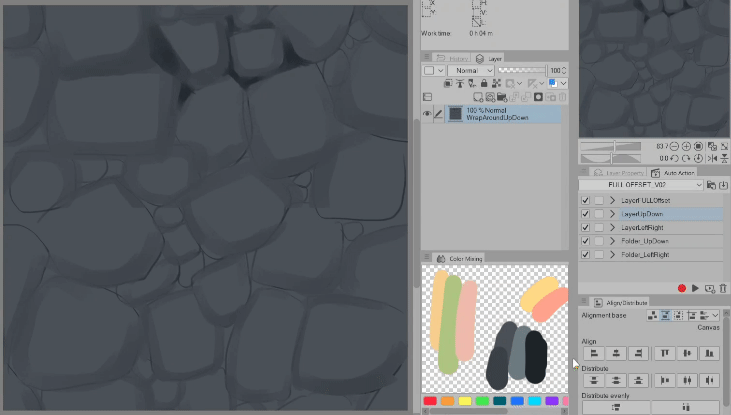The height and width of the screenshot is (415, 731).
Task: Hide the WrapAroundUpDown layer
Action: 427,114
